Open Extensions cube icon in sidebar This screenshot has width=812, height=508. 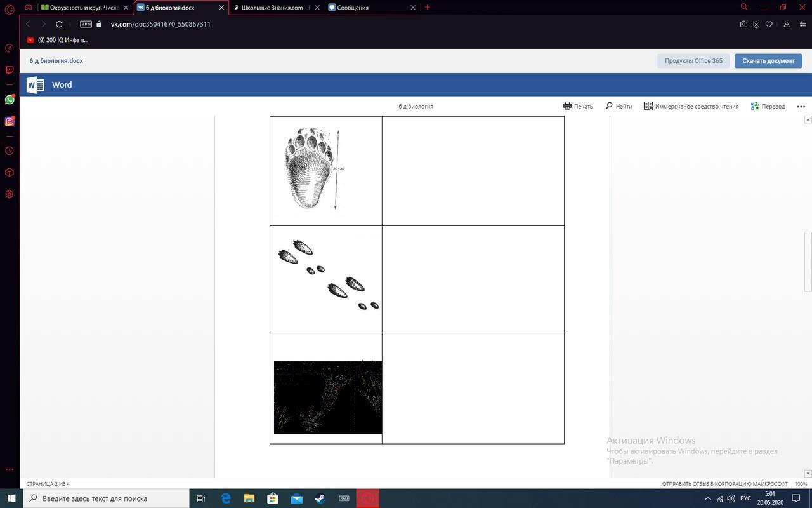[10, 172]
